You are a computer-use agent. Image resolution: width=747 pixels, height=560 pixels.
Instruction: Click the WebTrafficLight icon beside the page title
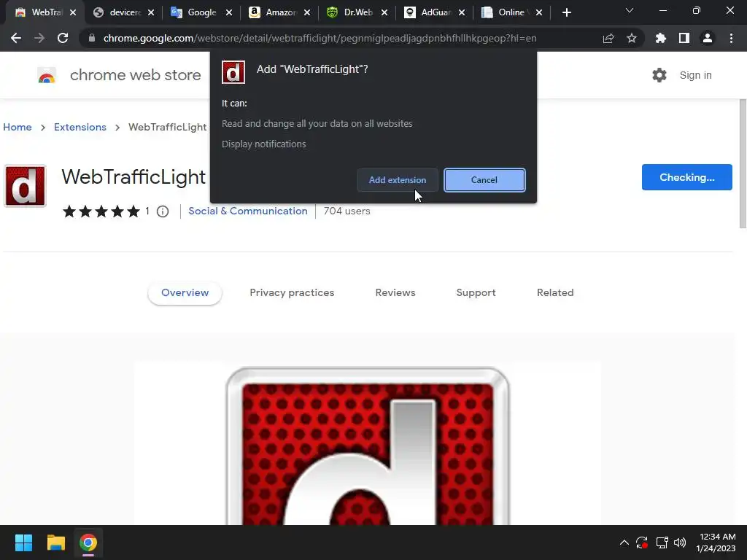tap(26, 186)
